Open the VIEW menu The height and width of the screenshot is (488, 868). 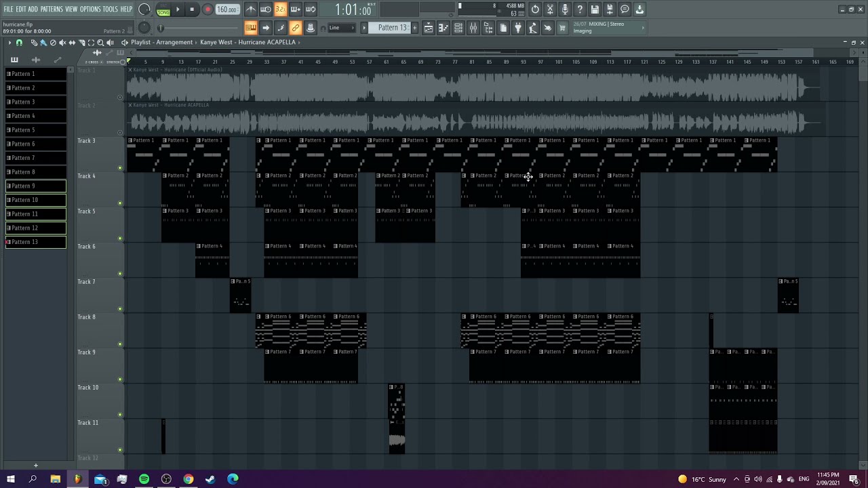(71, 9)
